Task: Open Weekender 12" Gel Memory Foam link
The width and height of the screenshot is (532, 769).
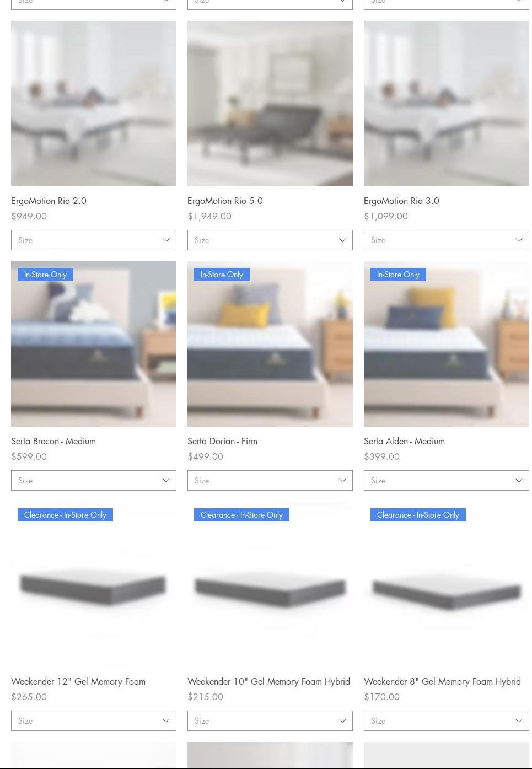Action: point(78,681)
